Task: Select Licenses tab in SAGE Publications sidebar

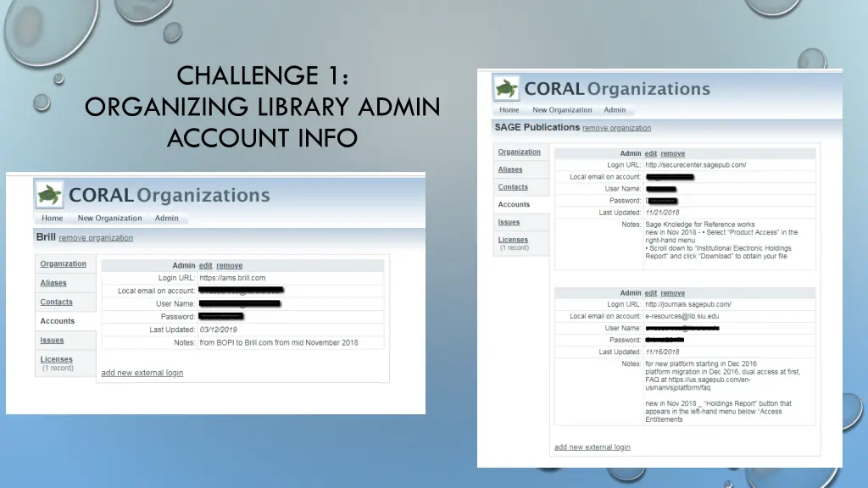Action: pyautogui.click(x=513, y=240)
